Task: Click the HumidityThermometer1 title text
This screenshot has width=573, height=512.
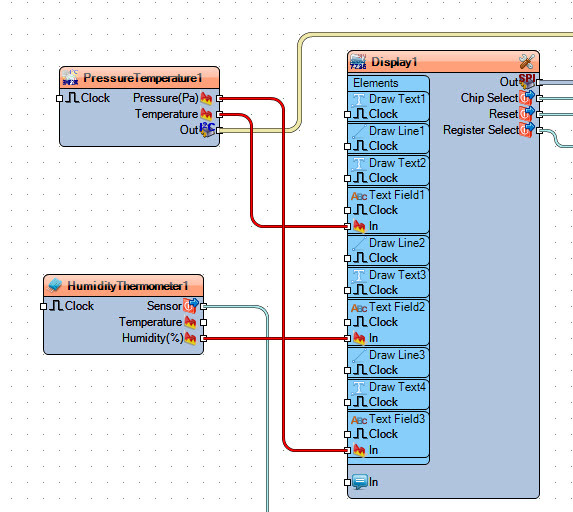Action: [x=128, y=286]
